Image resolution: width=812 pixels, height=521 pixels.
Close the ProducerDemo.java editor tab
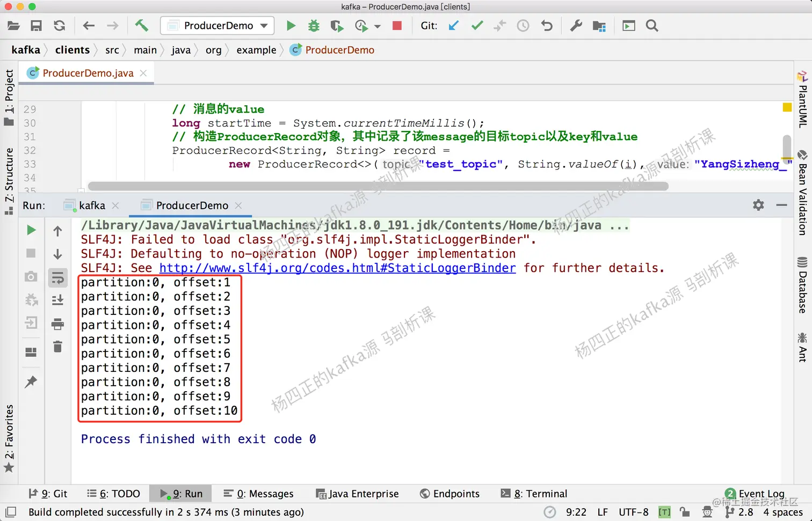pyautogui.click(x=143, y=73)
